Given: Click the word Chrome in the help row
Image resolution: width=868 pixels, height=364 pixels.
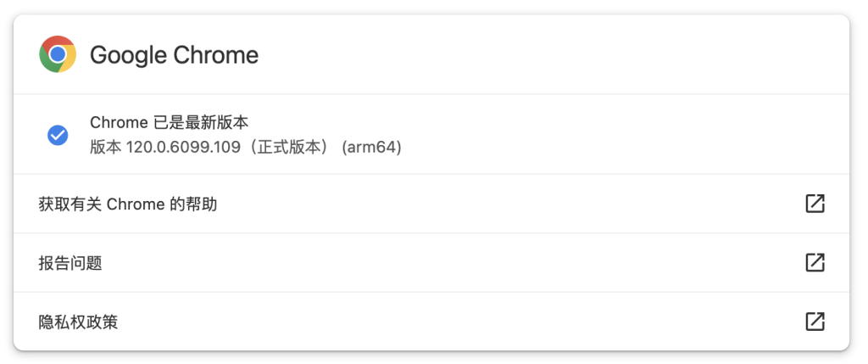Looking at the screenshot, I should coord(135,204).
